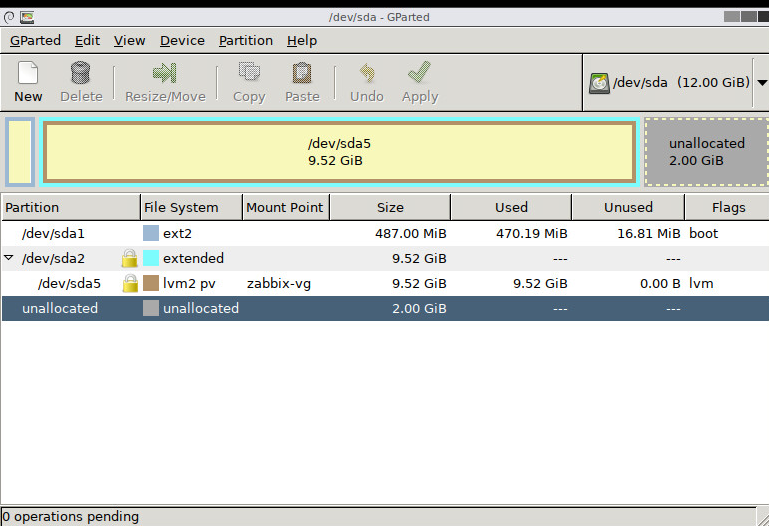
Task: Click the zabbix-vg mount point cell
Action: pyautogui.click(x=279, y=283)
